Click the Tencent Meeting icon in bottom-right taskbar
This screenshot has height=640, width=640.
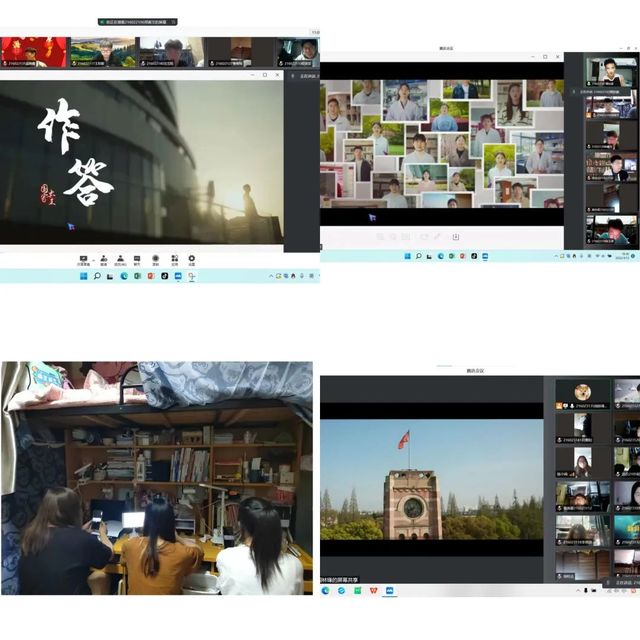388,590
